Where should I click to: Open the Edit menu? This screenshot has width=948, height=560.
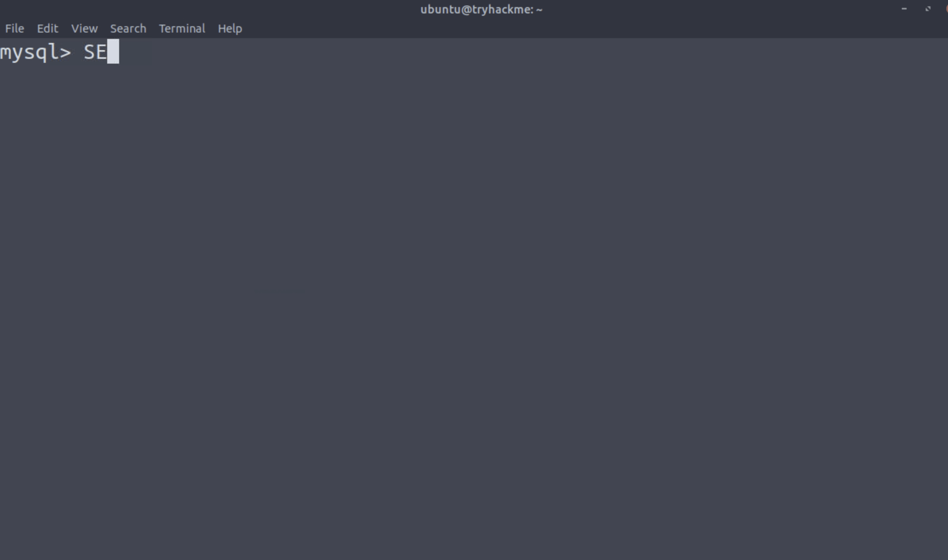[48, 28]
